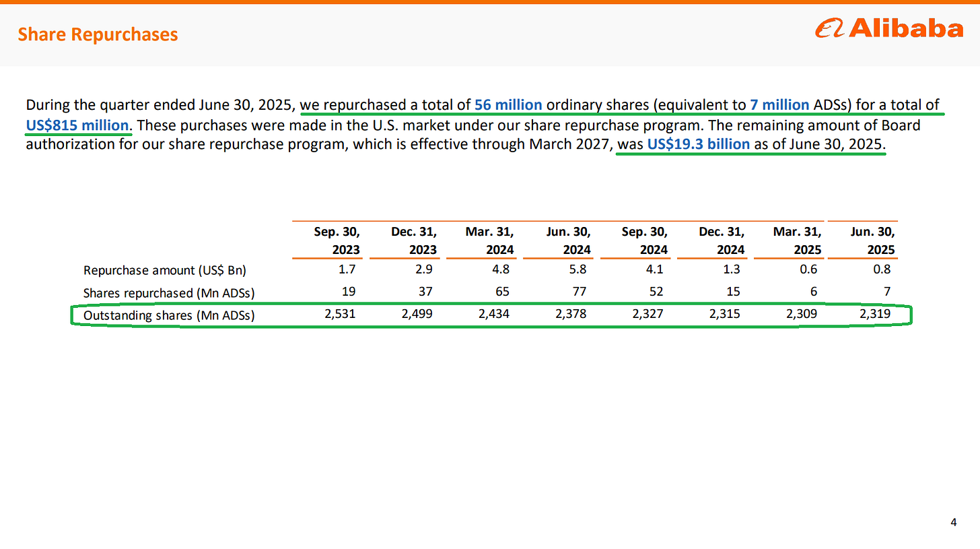980x549 pixels.
Task: Select the "Dec. 31, 2023" column header
Action: (x=414, y=240)
